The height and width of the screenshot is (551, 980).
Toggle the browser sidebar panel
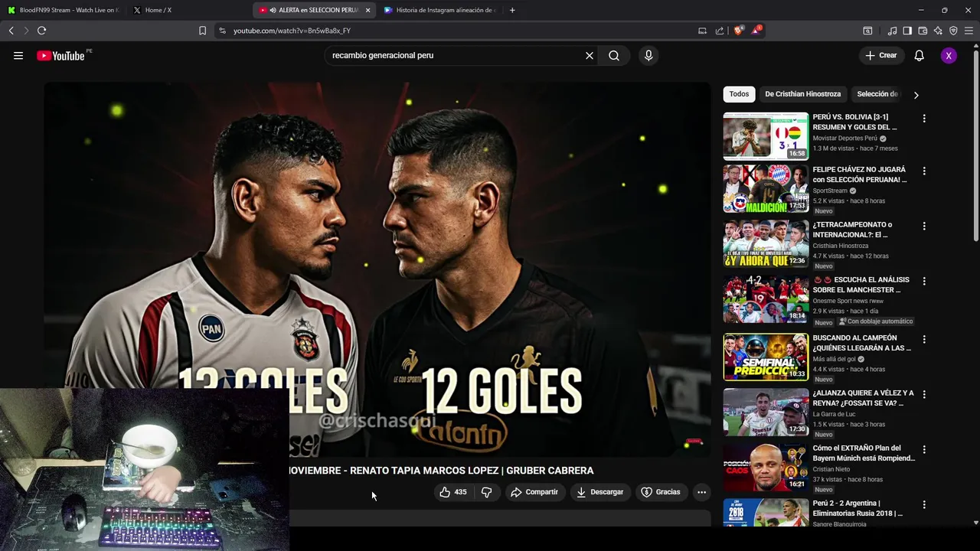click(907, 31)
